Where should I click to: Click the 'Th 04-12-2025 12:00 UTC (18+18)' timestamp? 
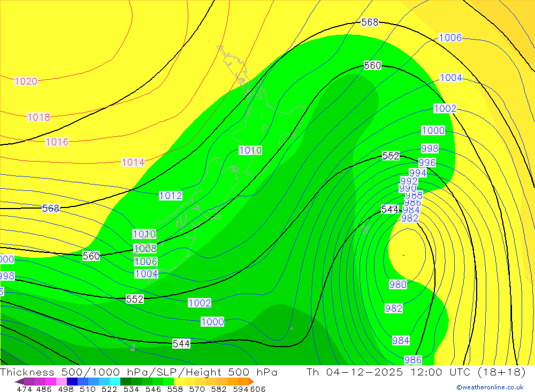[416, 372]
